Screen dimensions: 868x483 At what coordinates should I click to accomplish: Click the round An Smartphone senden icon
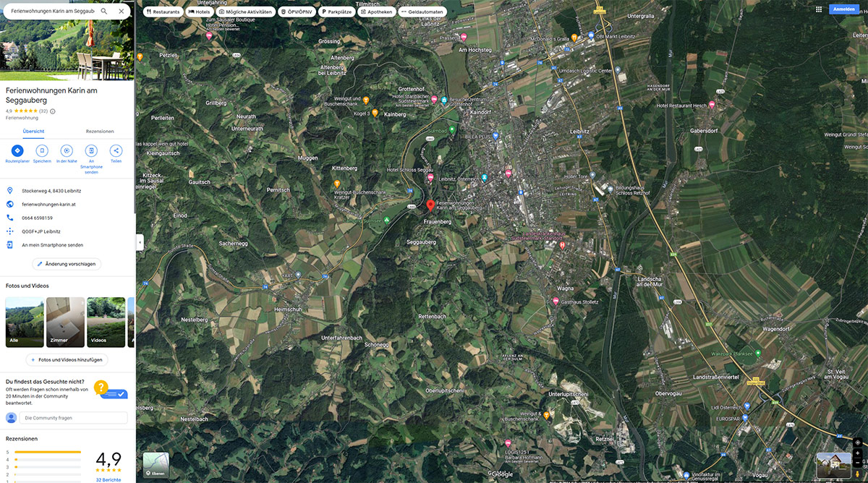(91, 150)
